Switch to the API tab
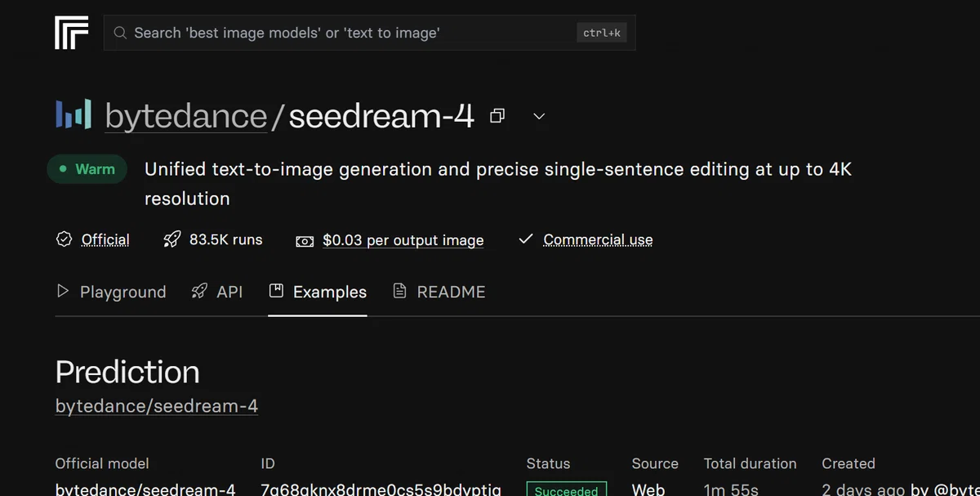 tap(217, 292)
